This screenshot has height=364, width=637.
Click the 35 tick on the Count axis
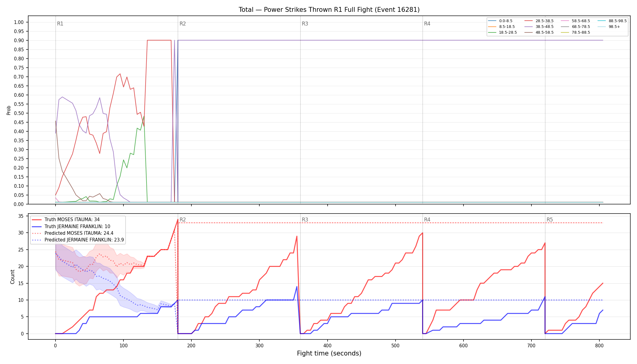point(21,216)
